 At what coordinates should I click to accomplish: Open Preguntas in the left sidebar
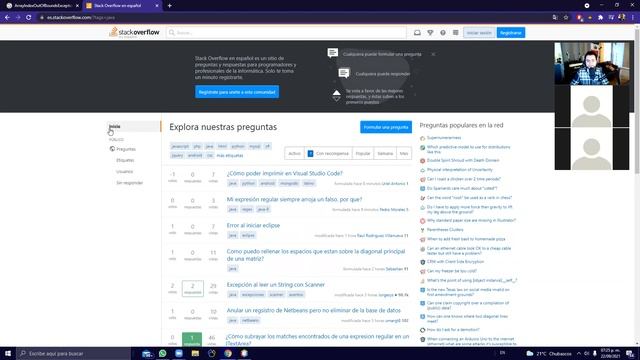126,149
